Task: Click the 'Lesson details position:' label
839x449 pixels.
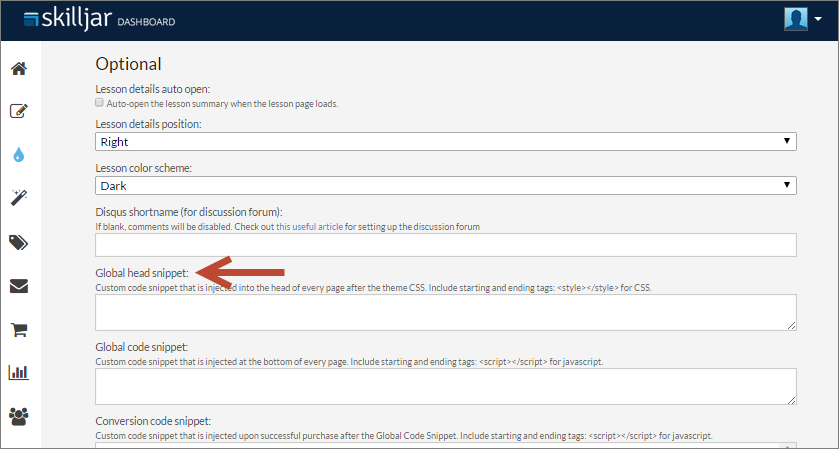Action: 148,124
